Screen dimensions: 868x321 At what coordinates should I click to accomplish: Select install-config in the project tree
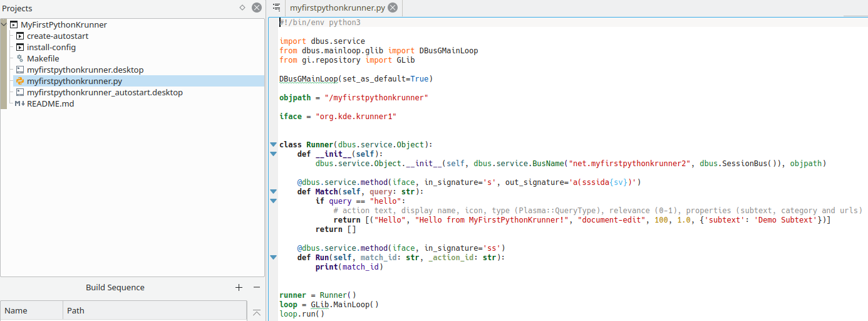click(x=51, y=48)
